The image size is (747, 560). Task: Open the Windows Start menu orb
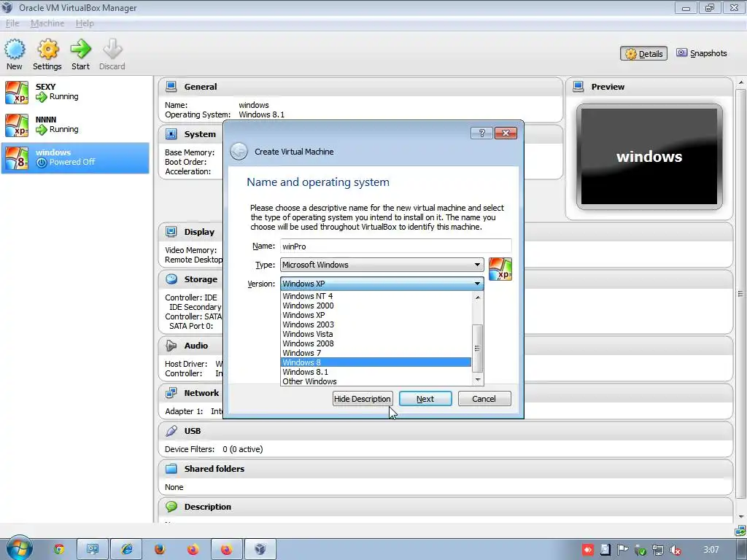click(20, 548)
